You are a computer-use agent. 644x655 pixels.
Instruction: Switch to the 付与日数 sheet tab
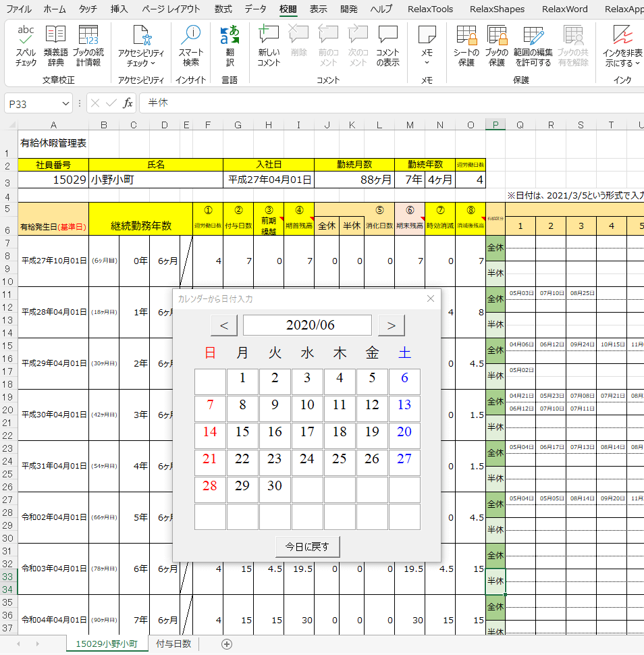click(x=173, y=644)
